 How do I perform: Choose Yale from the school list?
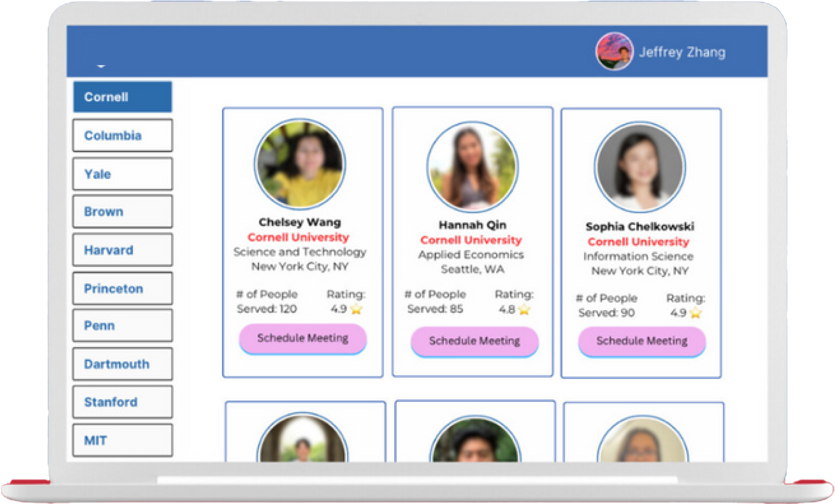click(x=122, y=174)
